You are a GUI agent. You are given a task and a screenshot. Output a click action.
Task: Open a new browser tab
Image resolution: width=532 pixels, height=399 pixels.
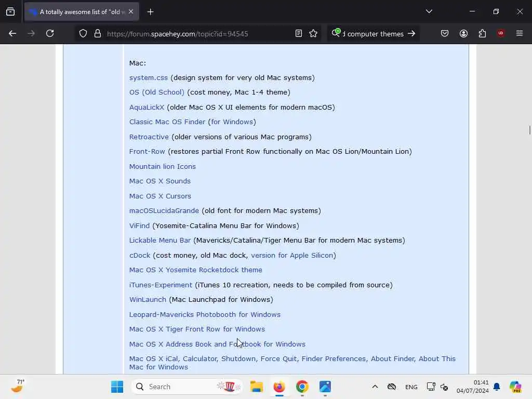tap(150, 12)
